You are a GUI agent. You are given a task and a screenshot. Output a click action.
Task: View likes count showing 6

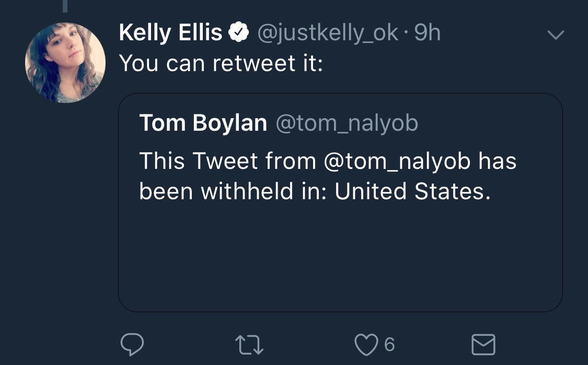(389, 345)
